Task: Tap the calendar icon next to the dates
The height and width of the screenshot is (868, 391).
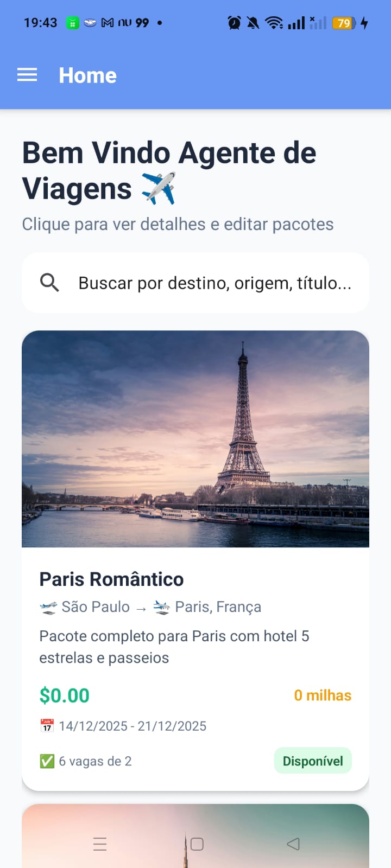Action: point(47,726)
